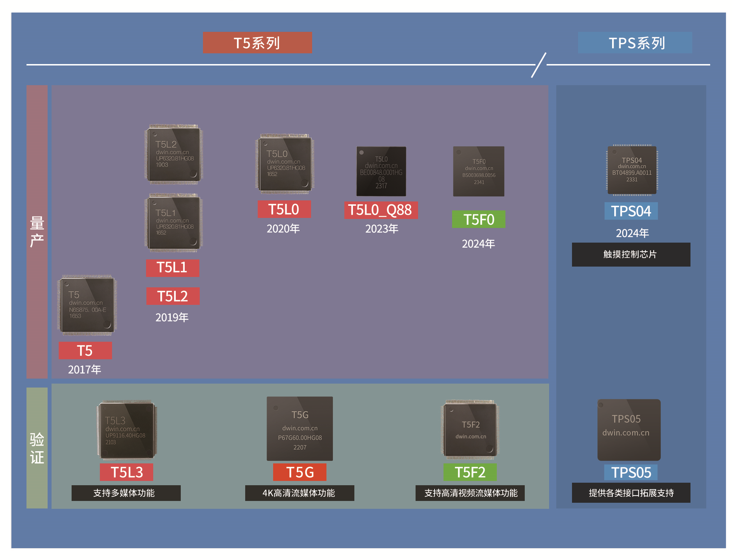The image size is (732, 560).
Task: Click the red T5L0_Q88 label
Action: [x=381, y=210]
